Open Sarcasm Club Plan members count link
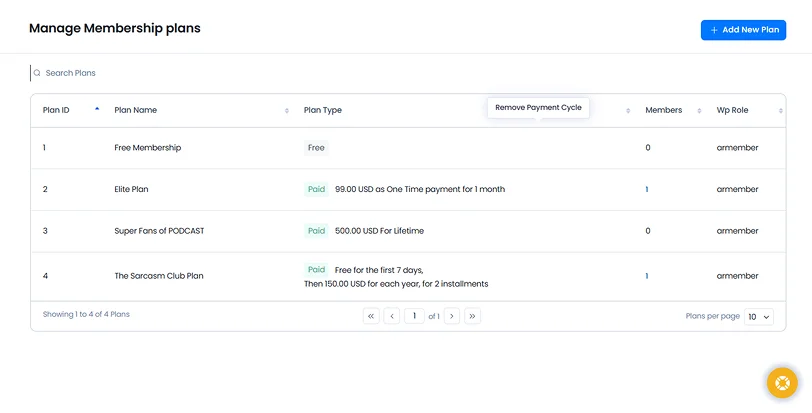 647,276
